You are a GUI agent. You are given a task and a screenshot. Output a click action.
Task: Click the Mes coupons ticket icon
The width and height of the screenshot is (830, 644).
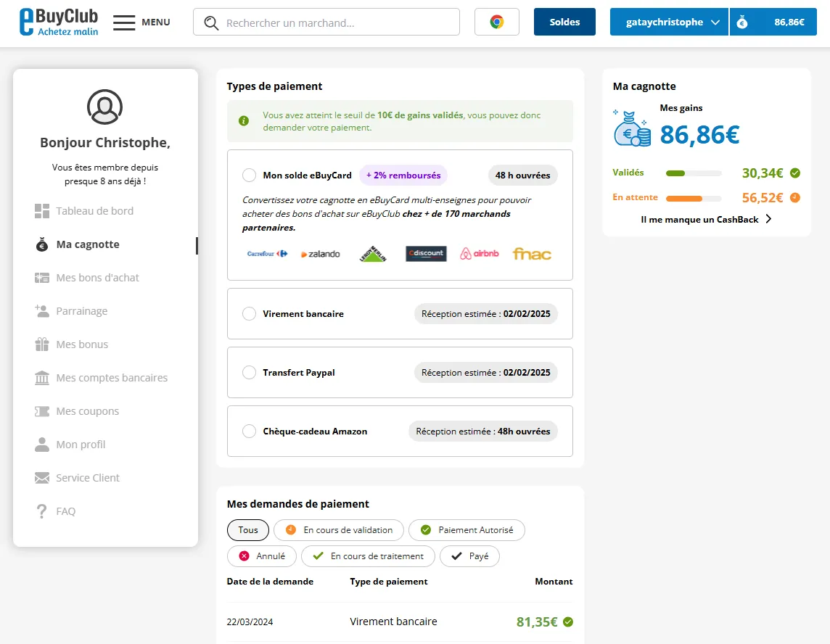42,411
